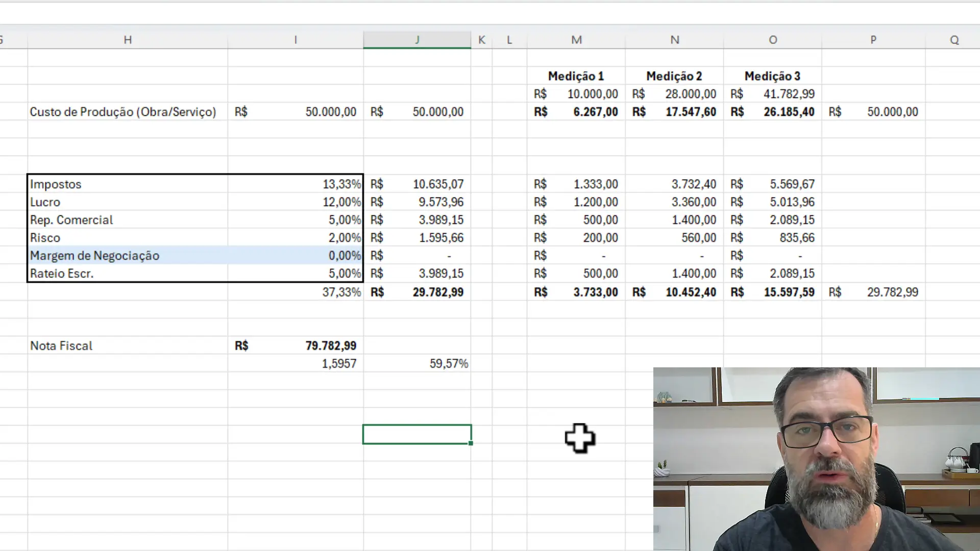Click the Medição 2 heading cell

(x=674, y=76)
